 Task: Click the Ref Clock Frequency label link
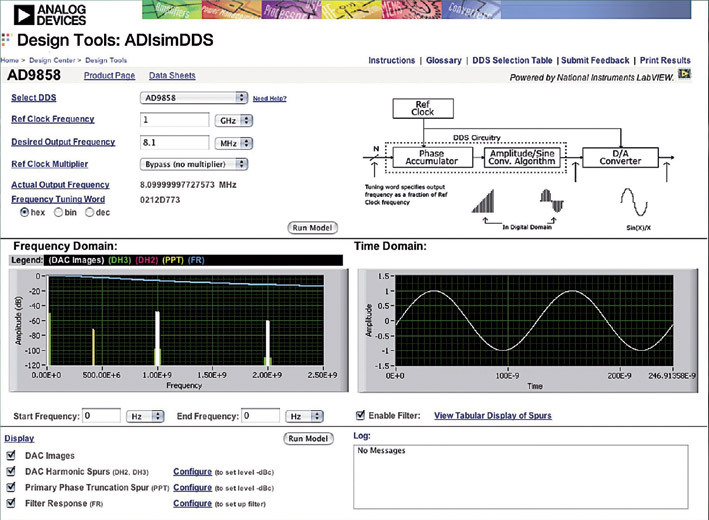click(53, 119)
